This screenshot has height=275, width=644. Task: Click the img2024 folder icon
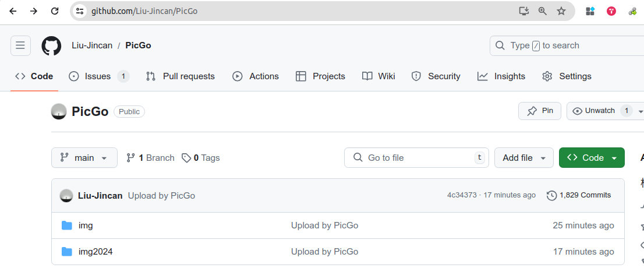click(66, 252)
